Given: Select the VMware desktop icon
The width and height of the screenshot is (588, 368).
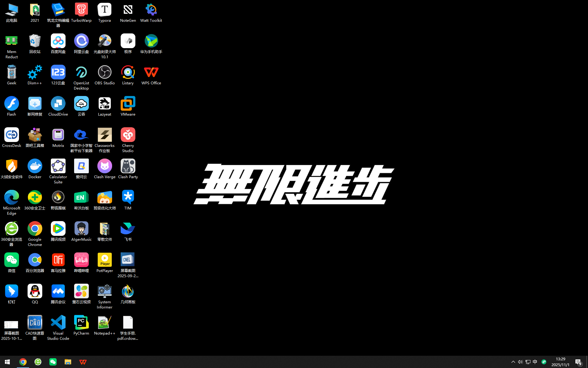Looking at the screenshot, I should 128,104.
